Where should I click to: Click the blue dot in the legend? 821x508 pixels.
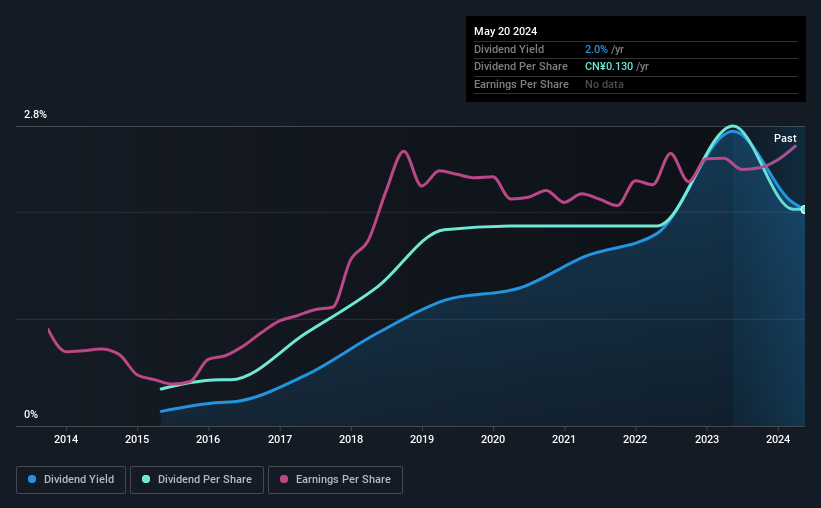coord(33,480)
